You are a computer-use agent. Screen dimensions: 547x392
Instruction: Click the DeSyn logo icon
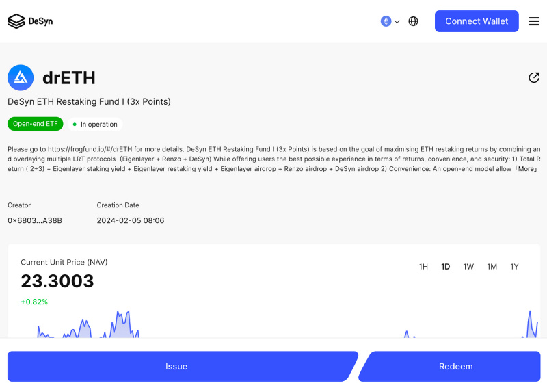click(x=16, y=21)
